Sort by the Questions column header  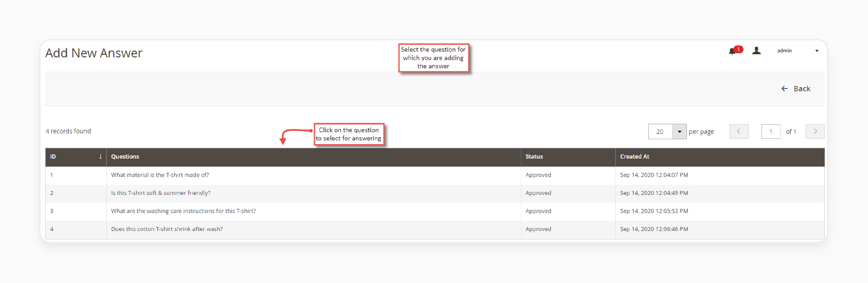313,157
